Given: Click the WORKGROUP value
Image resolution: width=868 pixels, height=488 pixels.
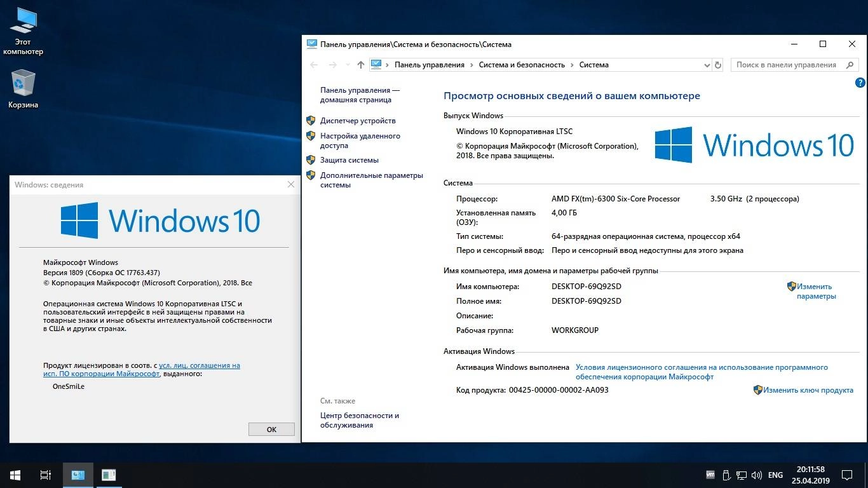Looking at the screenshot, I should (x=575, y=330).
